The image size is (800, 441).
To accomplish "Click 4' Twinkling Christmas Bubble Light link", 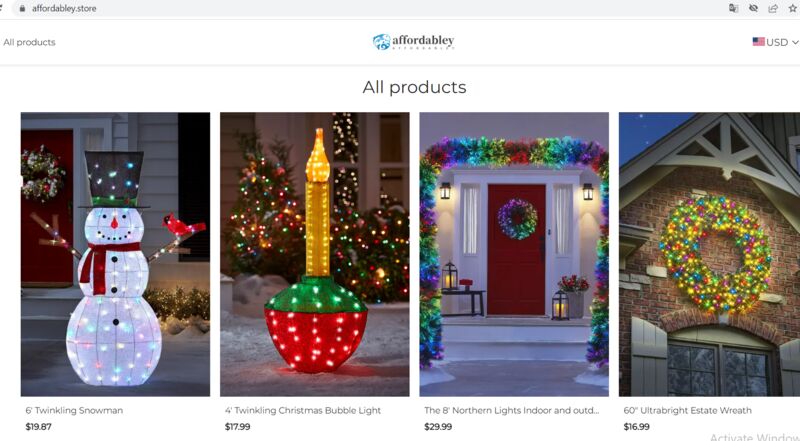I will [303, 410].
